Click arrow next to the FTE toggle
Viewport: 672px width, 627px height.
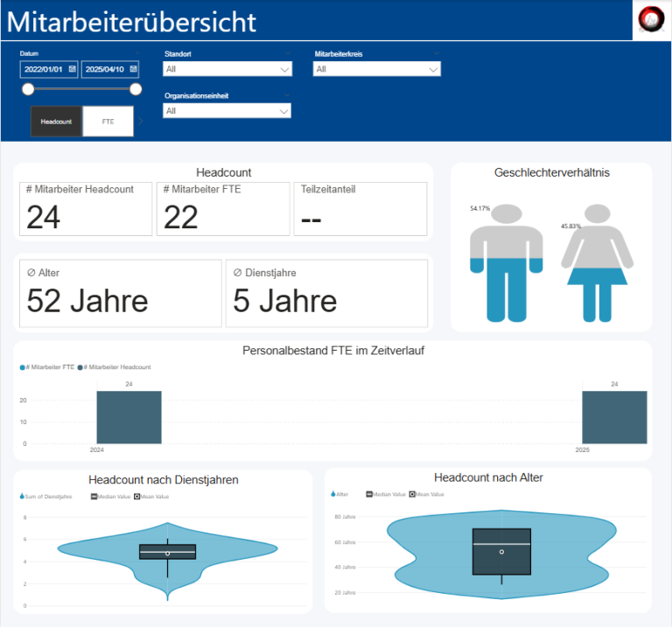pyautogui.click(x=140, y=122)
